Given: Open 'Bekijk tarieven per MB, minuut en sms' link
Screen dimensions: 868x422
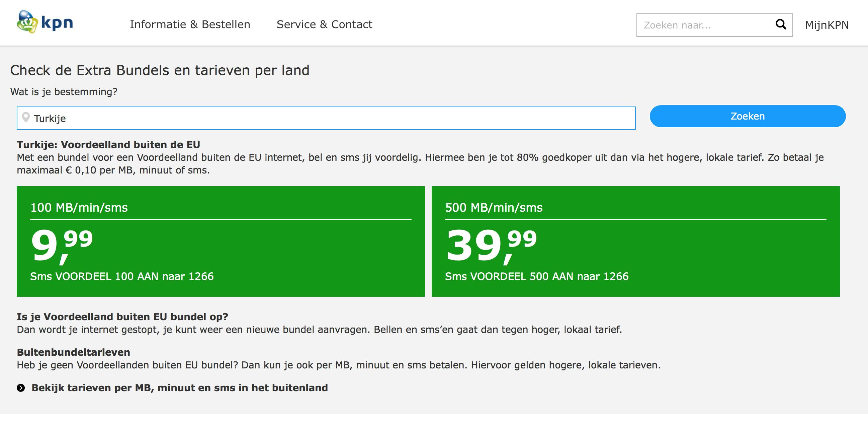Looking at the screenshot, I should click(180, 388).
